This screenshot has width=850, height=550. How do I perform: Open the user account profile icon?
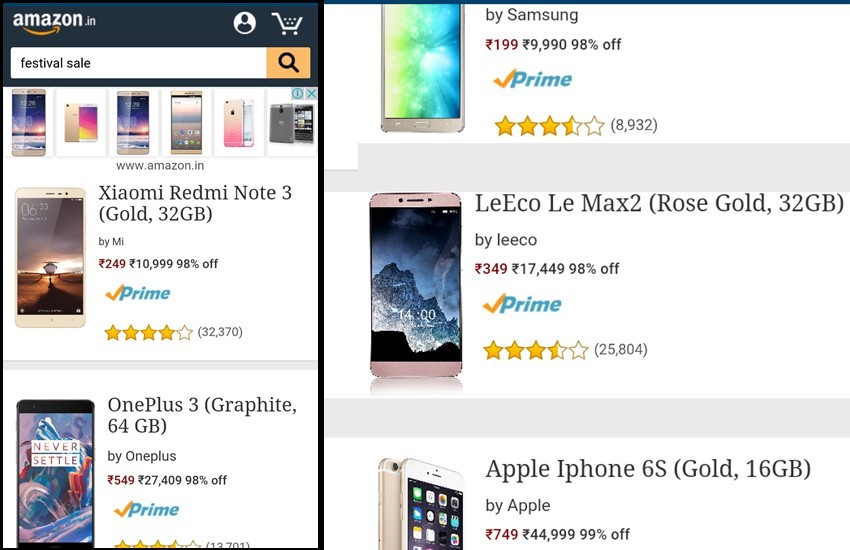pos(244,23)
